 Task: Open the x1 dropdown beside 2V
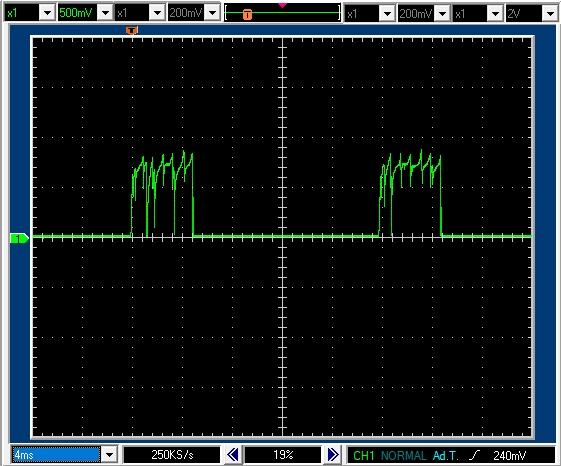(x=496, y=14)
